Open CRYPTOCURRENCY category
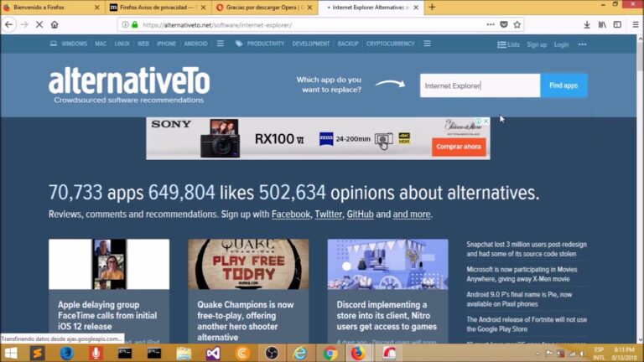 tap(390, 44)
